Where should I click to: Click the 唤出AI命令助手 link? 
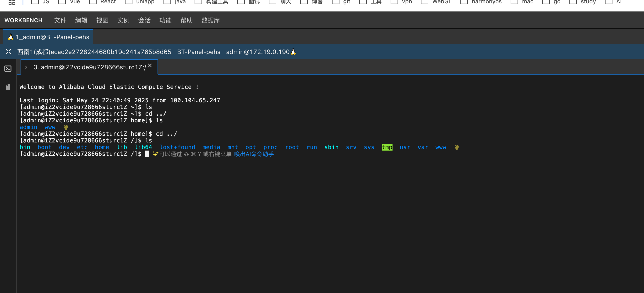(254, 154)
